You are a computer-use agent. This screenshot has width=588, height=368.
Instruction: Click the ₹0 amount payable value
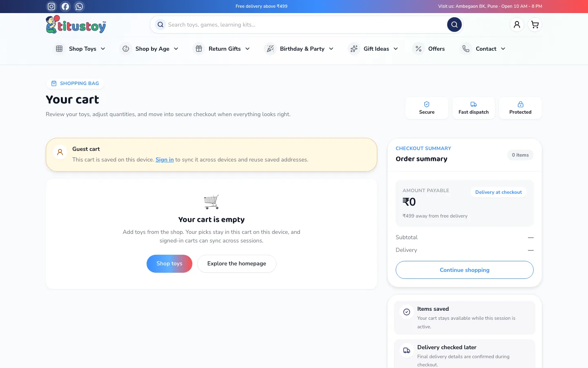click(409, 202)
